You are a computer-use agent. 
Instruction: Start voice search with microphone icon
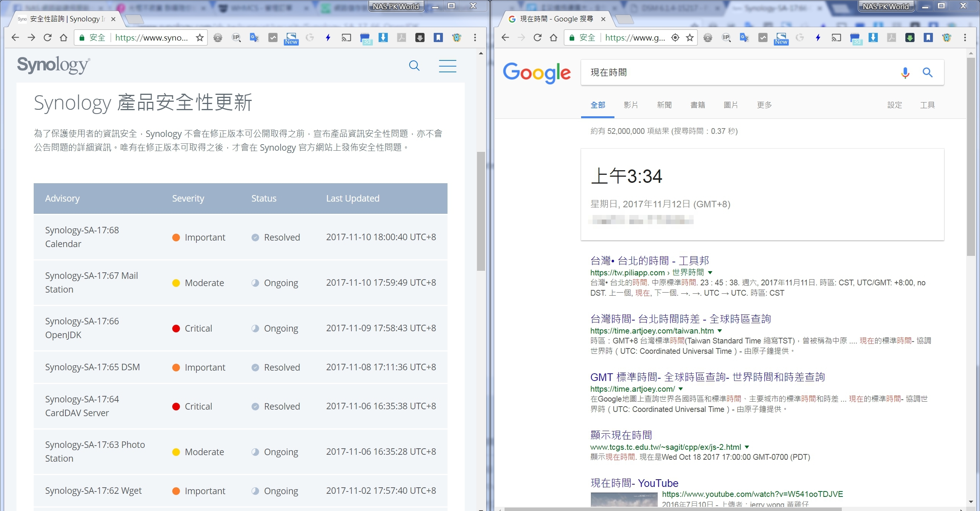(x=905, y=72)
